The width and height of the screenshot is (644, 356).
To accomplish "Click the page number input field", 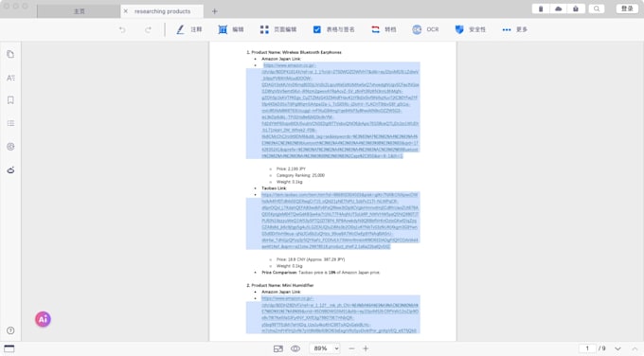I will (587, 348).
